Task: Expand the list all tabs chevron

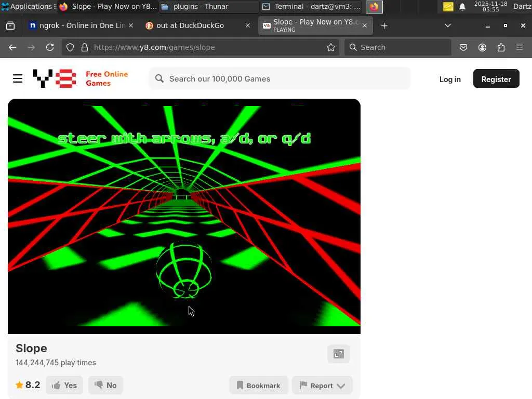Action: (x=448, y=25)
